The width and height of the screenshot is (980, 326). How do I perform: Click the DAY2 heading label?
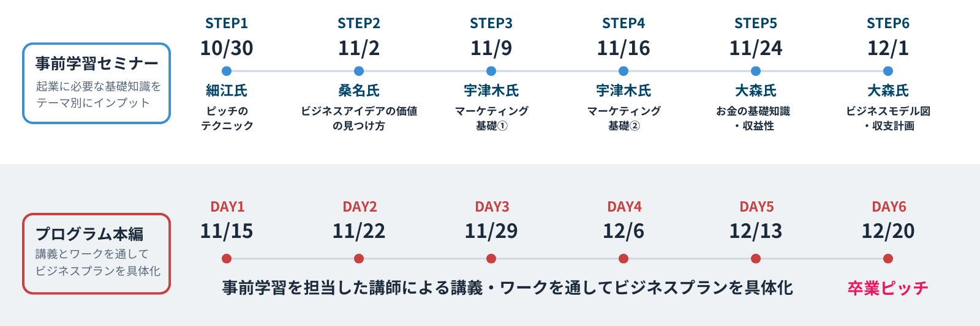(x=360, y=207)
